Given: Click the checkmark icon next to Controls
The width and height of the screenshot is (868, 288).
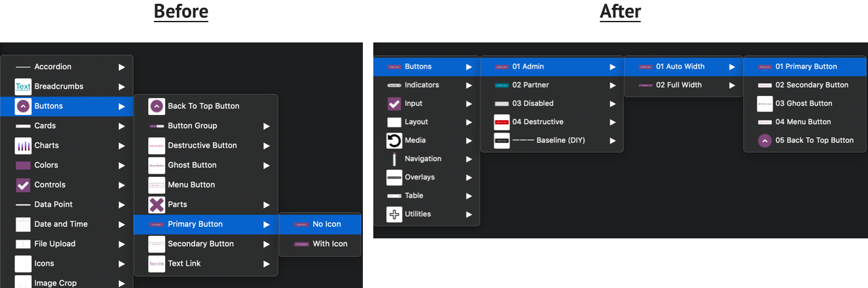Looking at the screenshot, I should [x=23, y=185].
